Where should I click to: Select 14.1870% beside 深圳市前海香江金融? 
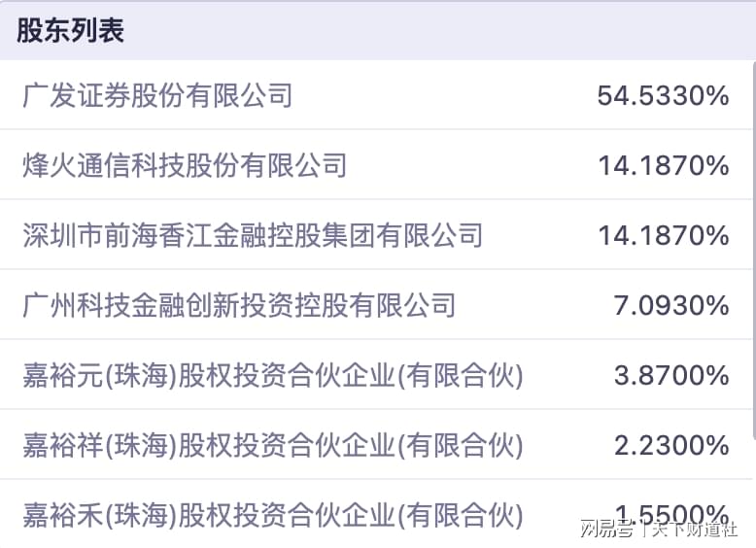[663, 235]
